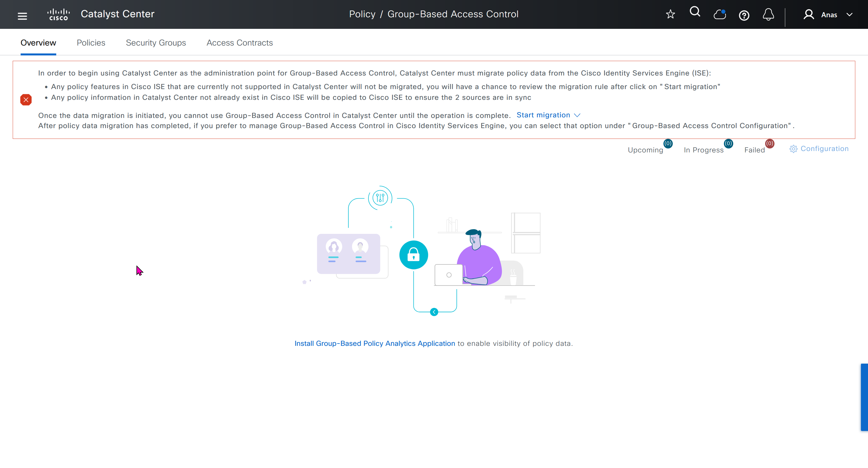This screenshot has height=468, width=868.
Task: View the Failed tasks counter
Action: 754,150
